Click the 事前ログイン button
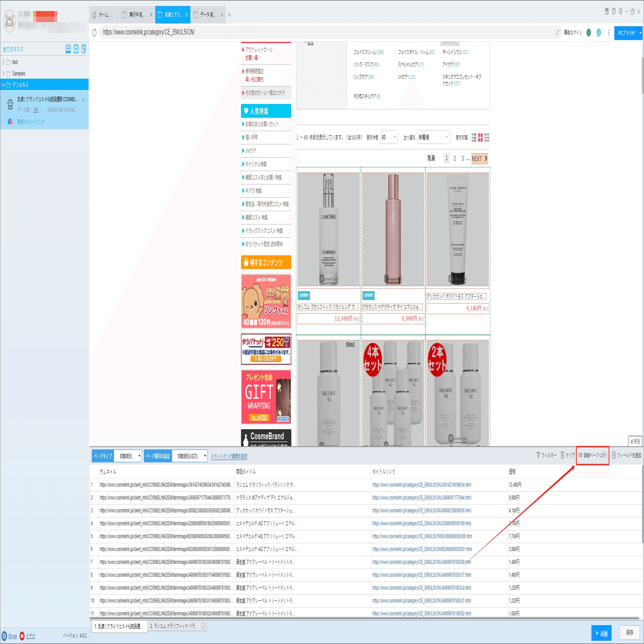This screenshot has height=644, width=644. pos(573,33)
